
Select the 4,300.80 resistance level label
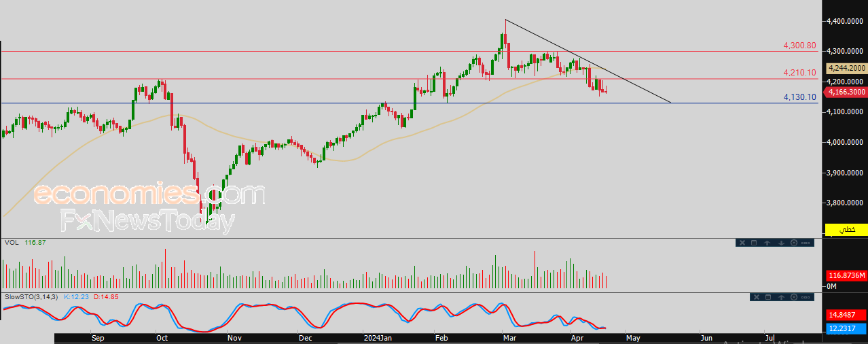(x=799, y=46)
